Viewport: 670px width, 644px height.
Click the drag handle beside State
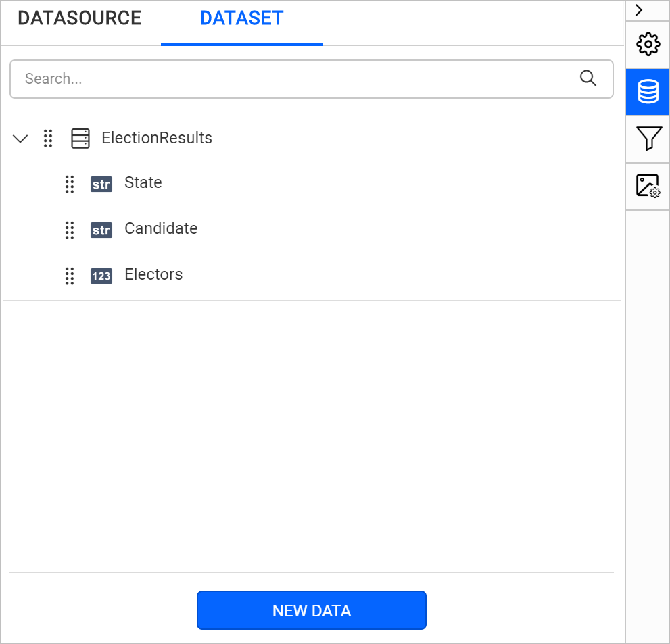pos(70,184)
